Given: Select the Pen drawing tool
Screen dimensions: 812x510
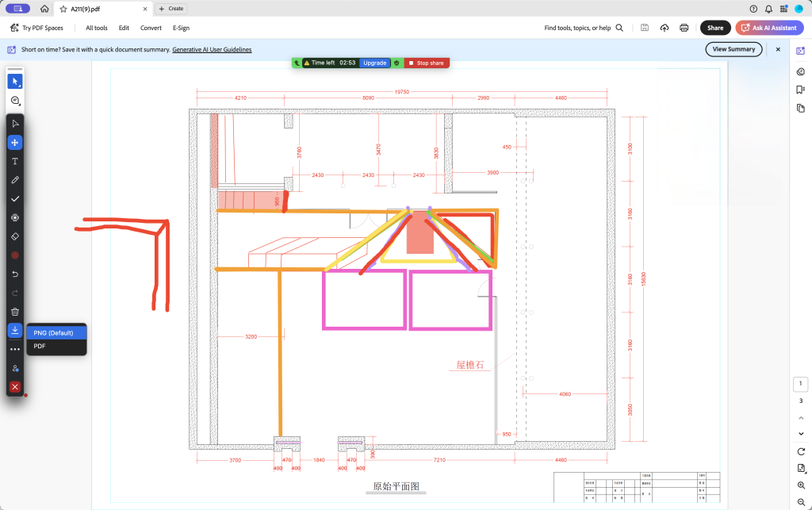Looking at the screenshot, I should [15, 180].
